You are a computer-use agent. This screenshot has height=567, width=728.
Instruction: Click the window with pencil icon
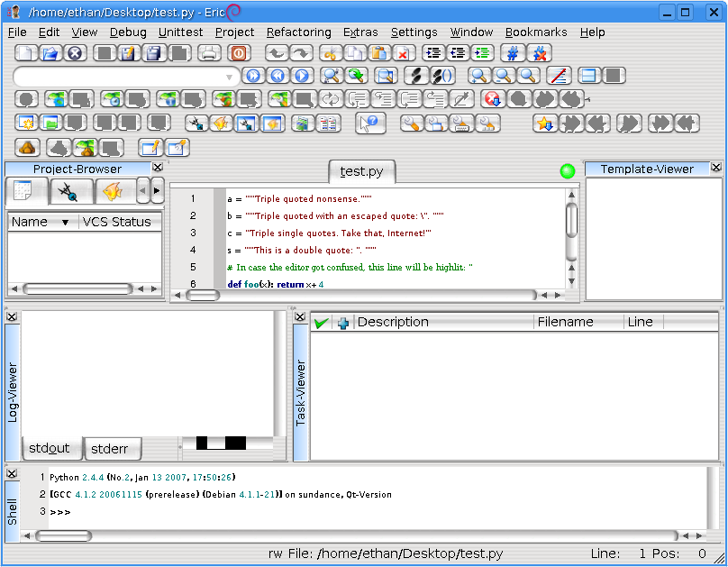pyautogui.click(x=150, y=148)
